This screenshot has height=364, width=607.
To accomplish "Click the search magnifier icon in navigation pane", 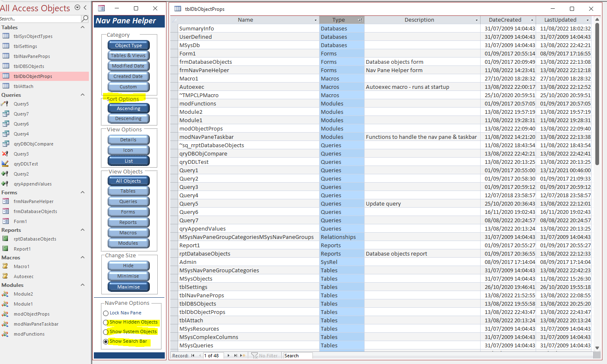I will click(x=85, y=19).
